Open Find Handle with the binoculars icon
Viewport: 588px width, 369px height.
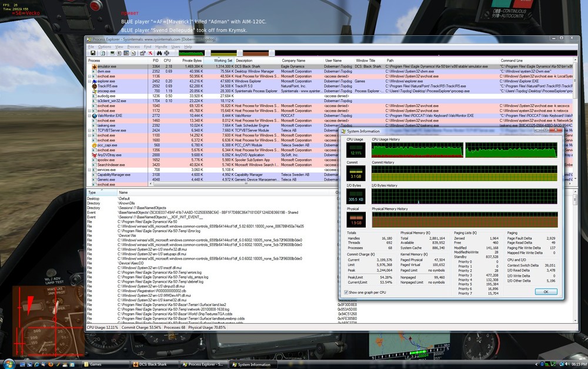[160, 53]
